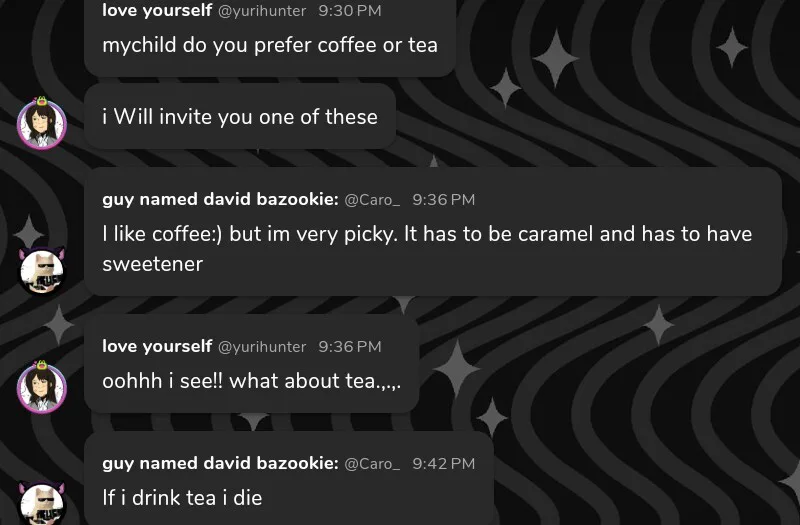This screenshot has height=525, width=800.
Task: Select the 9:30 PM timestamp
Action: point(350,10)
